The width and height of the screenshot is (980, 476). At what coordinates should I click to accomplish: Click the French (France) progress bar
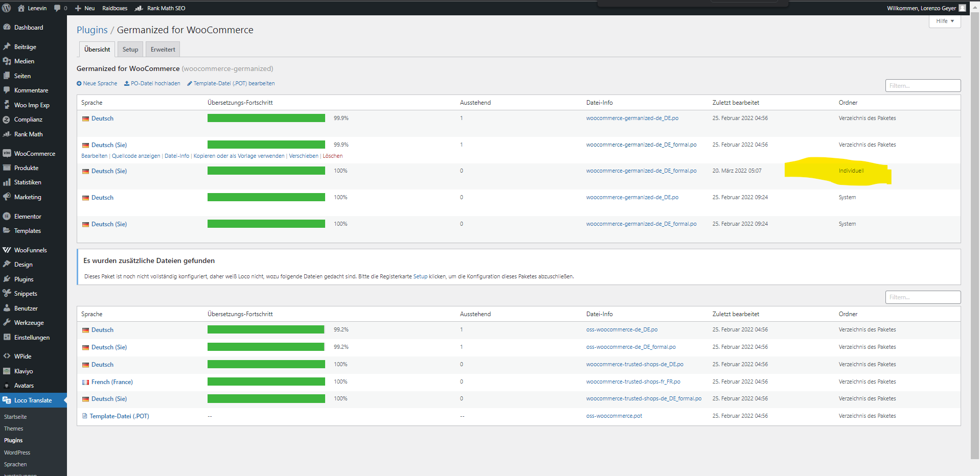(x=266, y=382)
